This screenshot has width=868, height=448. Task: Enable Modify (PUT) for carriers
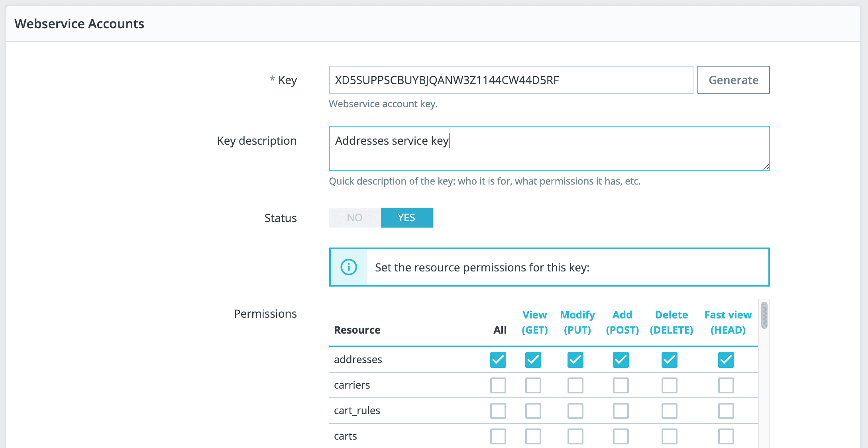pos(575,385)
